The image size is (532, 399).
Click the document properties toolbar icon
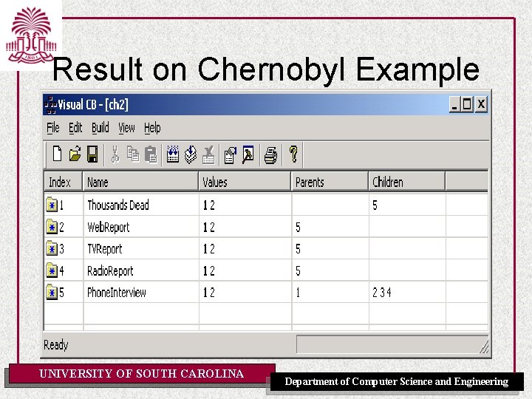(x=231, y=155)
